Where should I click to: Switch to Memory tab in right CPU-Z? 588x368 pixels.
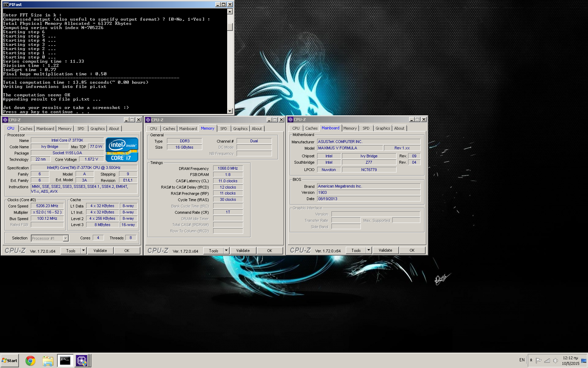pos(350,128)
